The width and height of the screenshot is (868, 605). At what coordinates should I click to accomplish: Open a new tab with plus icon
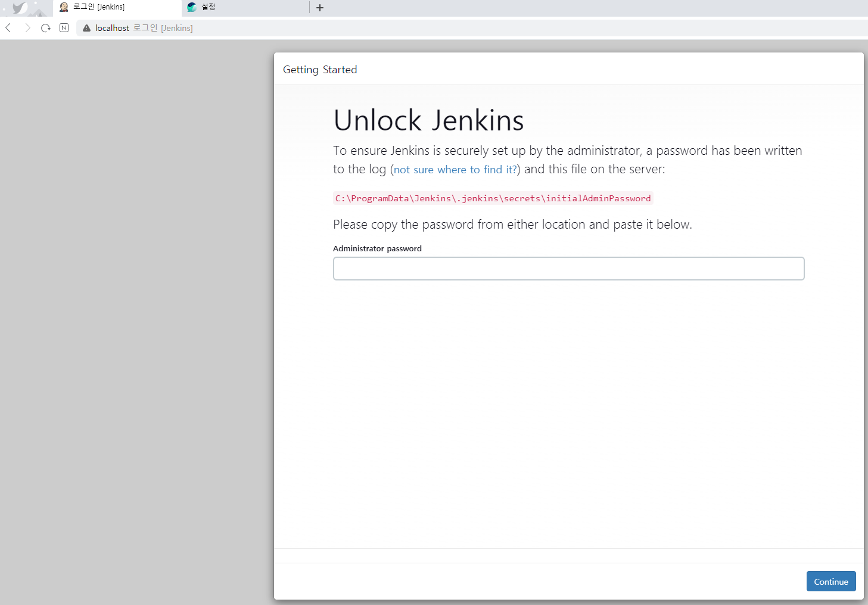click(x=320, y=8)
